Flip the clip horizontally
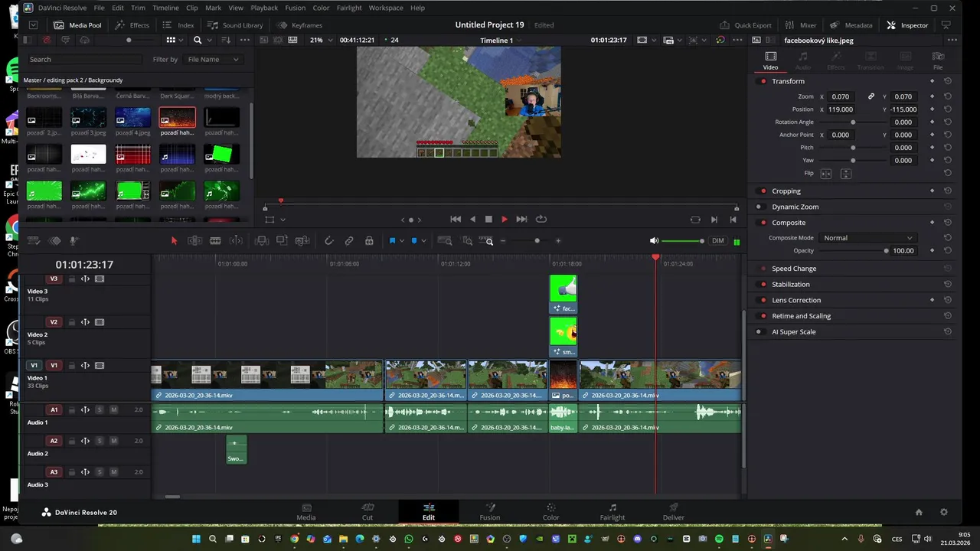980x551 pixels. pos(826,174)
